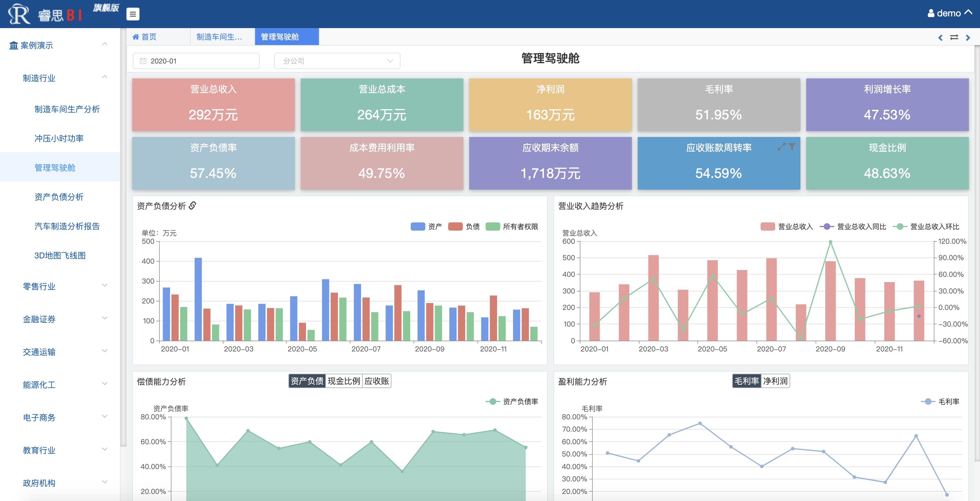Image resolution: width=980 pixels, height=501 pixels.
Task: Select the 净利润 toggle button
Action: pos(775,381)
